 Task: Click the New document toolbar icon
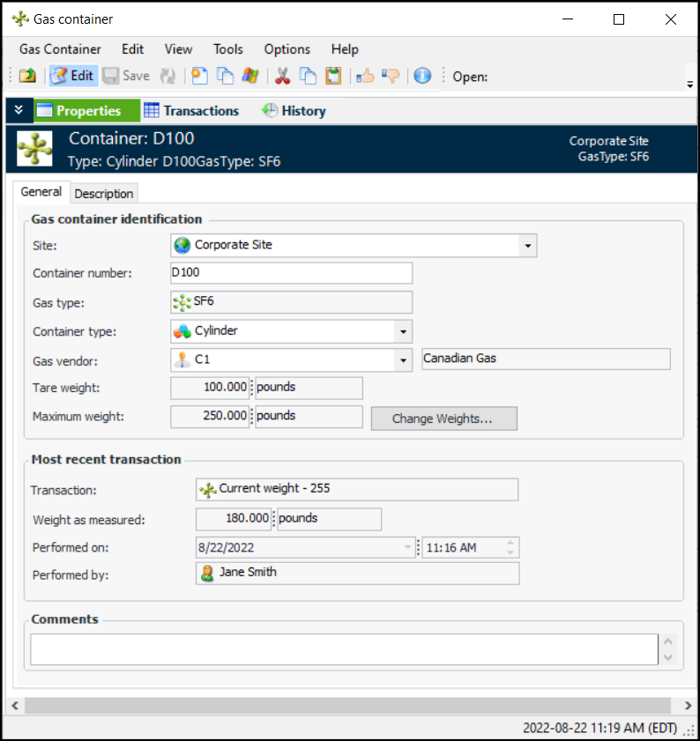tap(199, 76)
